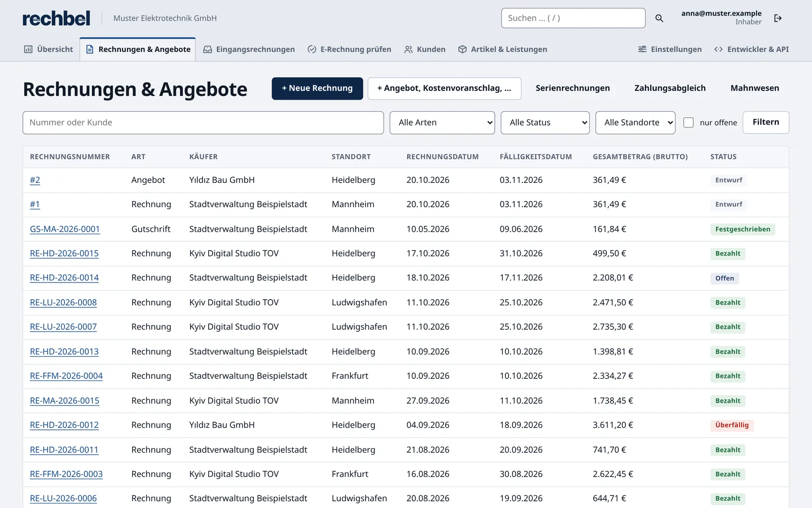Click the logout icon
The image size is (812, 508).
coord(778,18)
